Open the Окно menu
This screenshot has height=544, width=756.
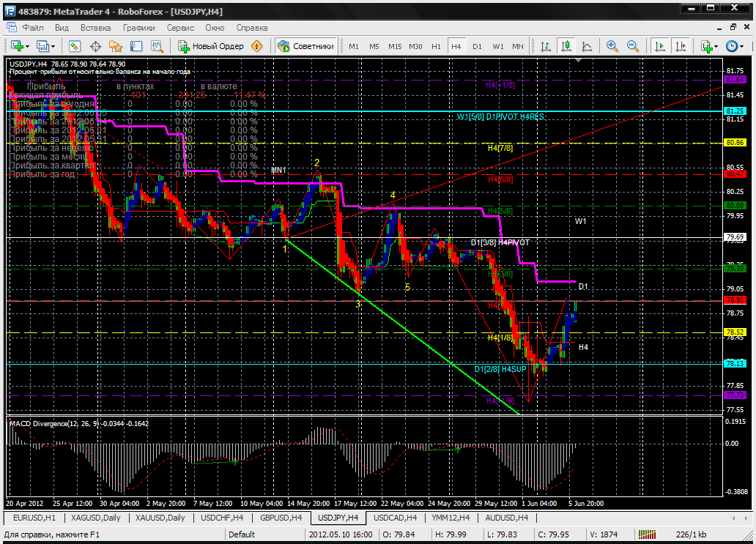[215, 28]
